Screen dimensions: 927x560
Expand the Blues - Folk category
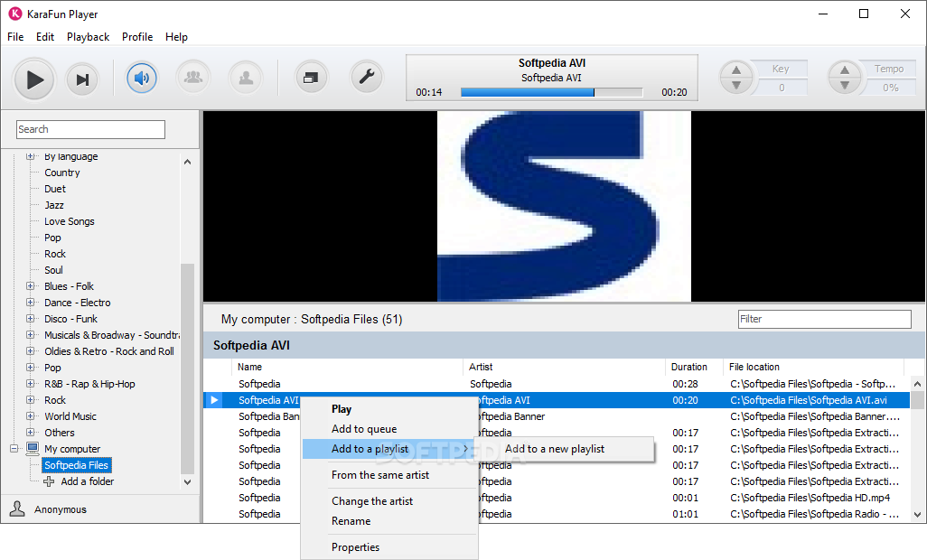click(x=30, y=286)
